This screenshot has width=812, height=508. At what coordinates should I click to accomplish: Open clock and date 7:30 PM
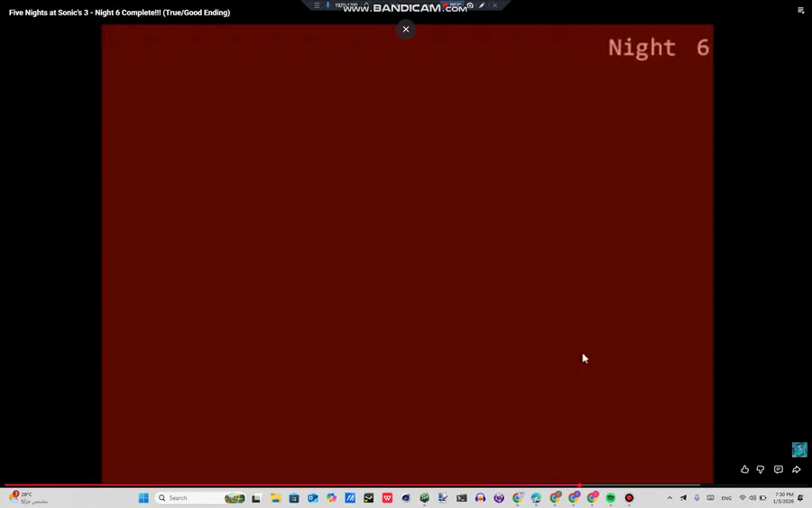pyautogui.click(x=783, y=498)
